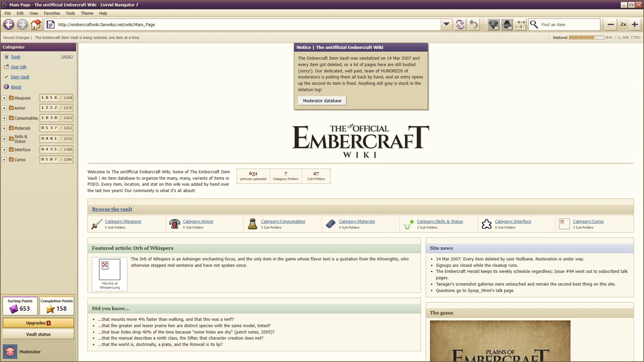Screen dimensions: 644x362
Task: Open the address bar dropdown arrow
Action: point(446,25)
